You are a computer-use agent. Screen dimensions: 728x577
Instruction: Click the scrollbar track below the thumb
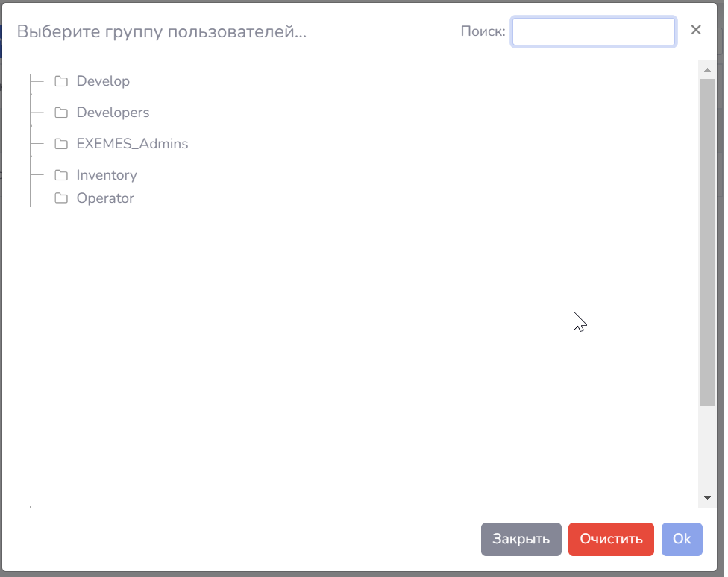coord(707,447)
